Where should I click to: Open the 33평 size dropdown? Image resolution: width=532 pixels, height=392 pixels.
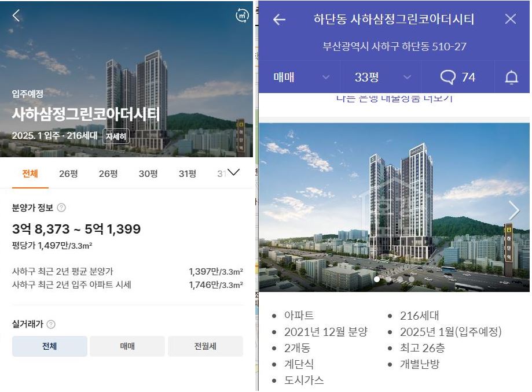pos(381,77)
